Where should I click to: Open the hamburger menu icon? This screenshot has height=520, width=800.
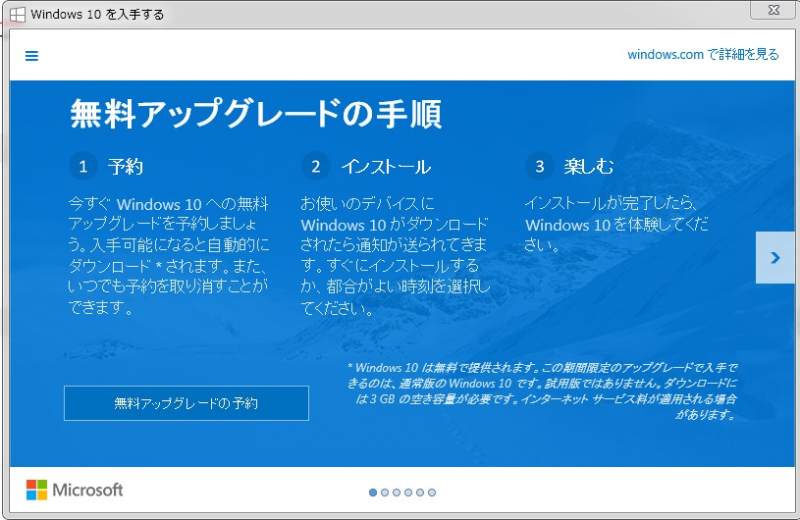[x=31, y=56]
